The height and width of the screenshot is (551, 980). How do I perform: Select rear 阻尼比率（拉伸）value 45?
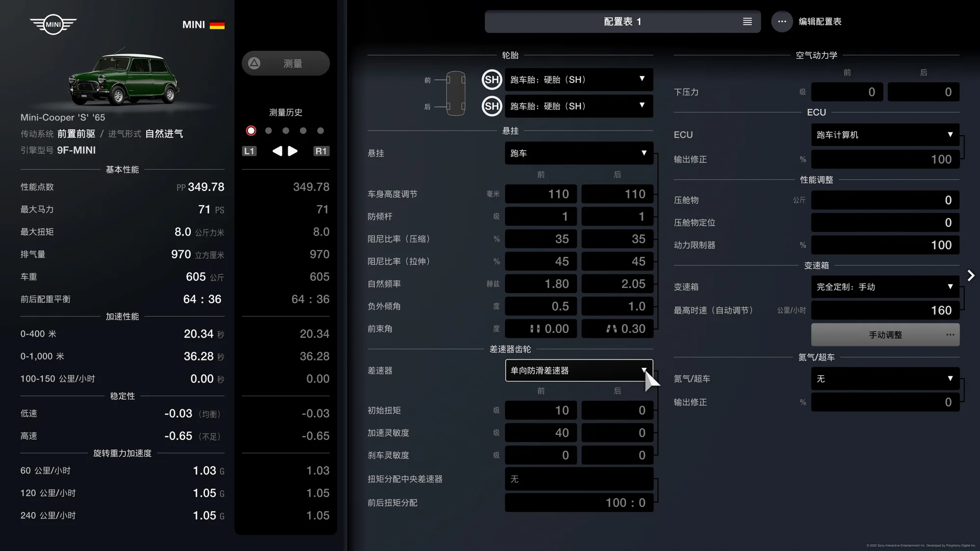pyautogui.click(x=617, y=262)
